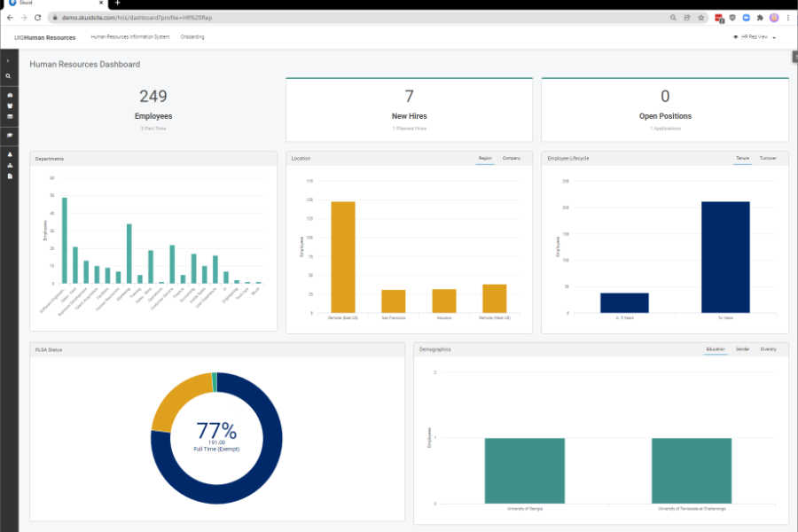Close the current browser tab
The image size is (798, 532).
[x=101, y=3]
